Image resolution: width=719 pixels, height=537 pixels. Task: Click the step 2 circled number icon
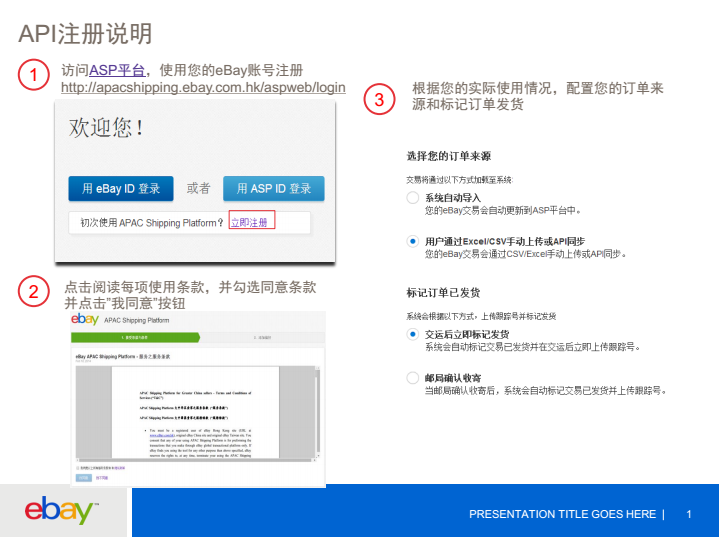click(x=34, y=292)
